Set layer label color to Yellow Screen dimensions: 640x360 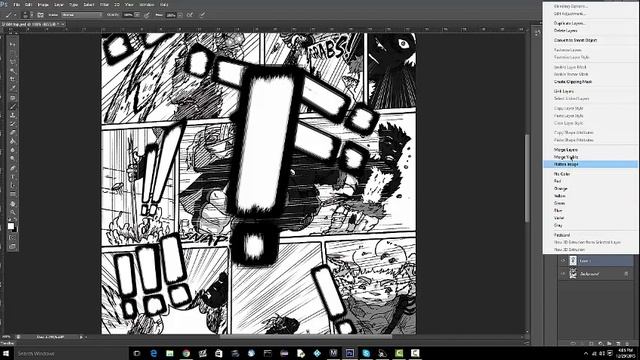[590, 196]
